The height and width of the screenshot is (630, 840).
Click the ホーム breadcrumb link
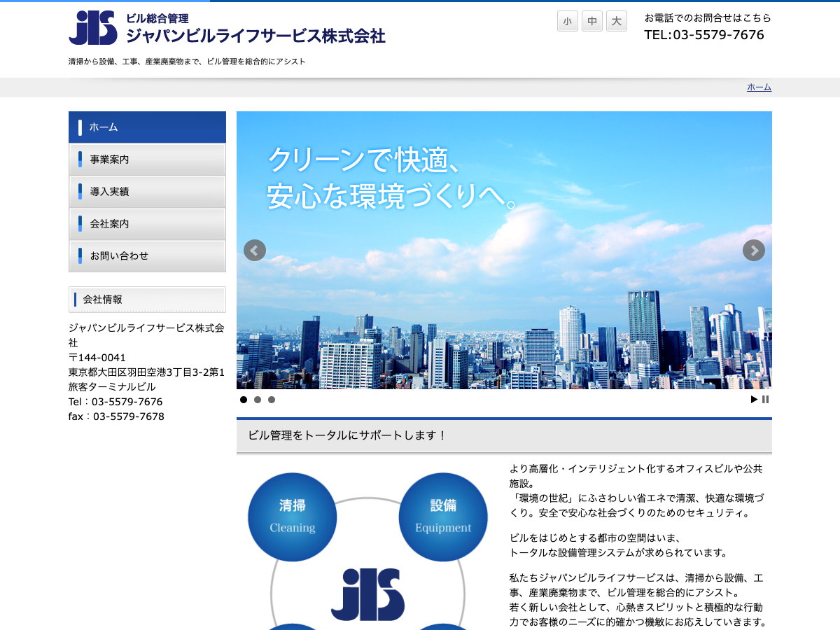[759, 87]
